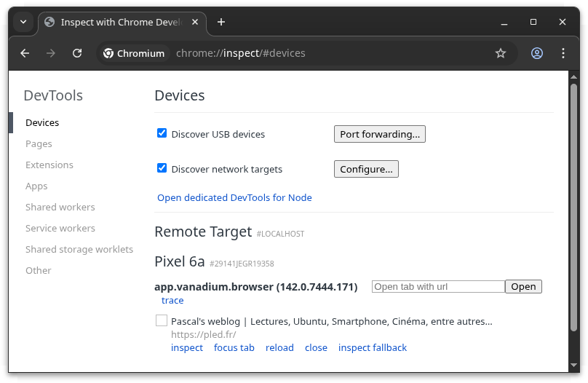Click the browser back arrow
Image resolution: width=588 pixels, height=383 pixels.
(25, 53)
